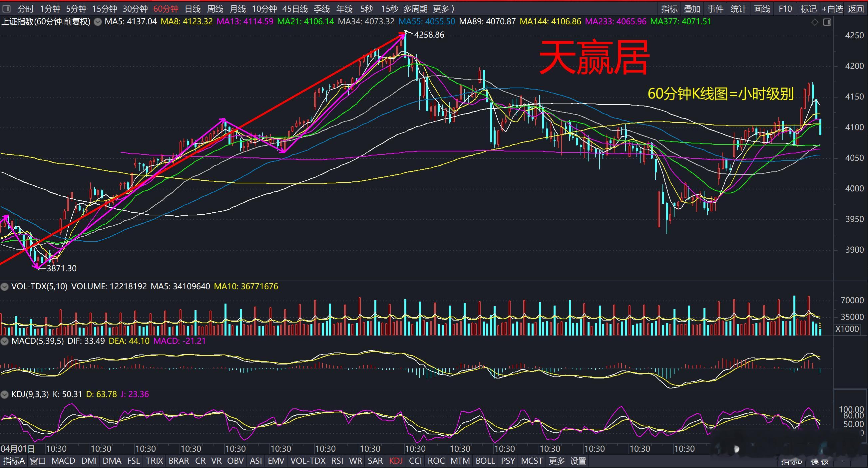This screenshot has height=468, width=868.
Task: Switch to 15分钟 timeframe
Action: 105,9
